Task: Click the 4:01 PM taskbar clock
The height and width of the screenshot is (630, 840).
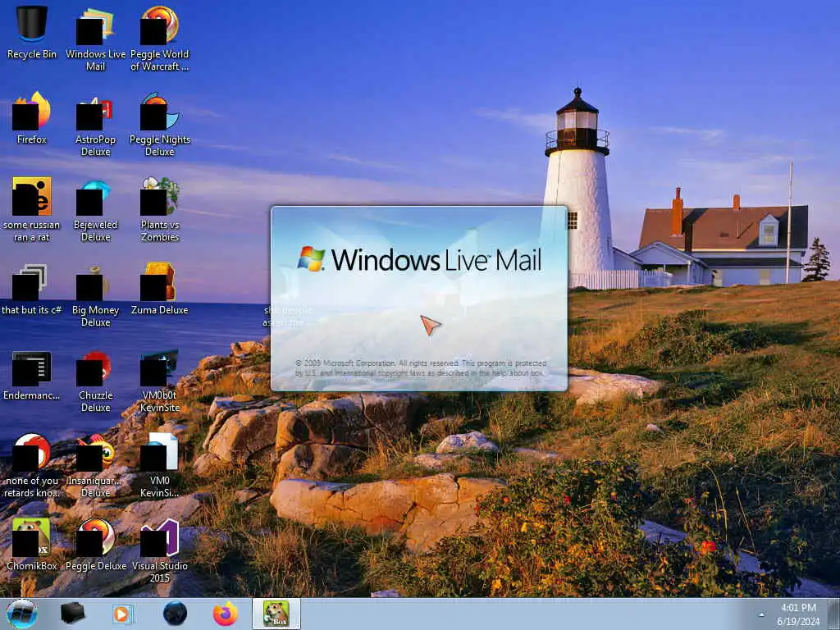Action: 798,608
